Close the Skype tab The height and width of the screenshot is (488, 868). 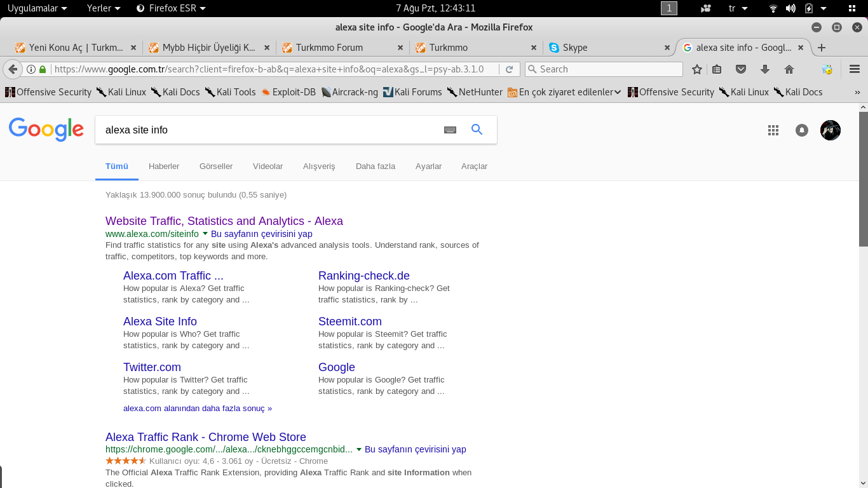coord(667,48)
